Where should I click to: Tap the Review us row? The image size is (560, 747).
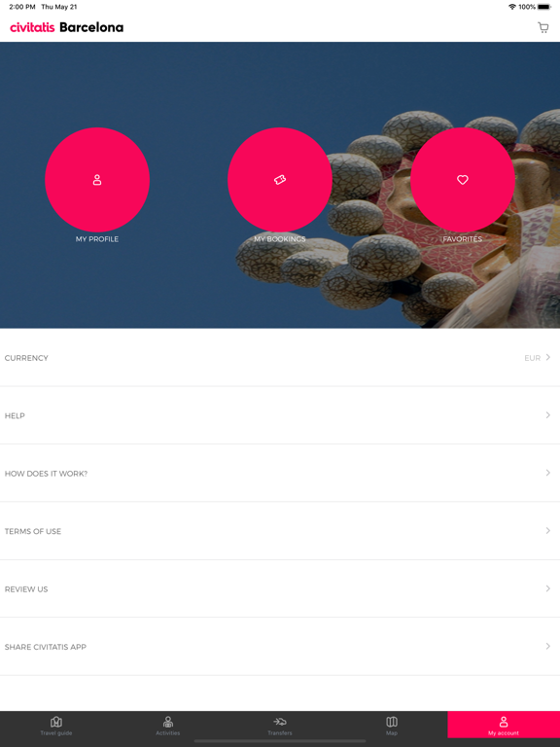click(x=280, y=588)
